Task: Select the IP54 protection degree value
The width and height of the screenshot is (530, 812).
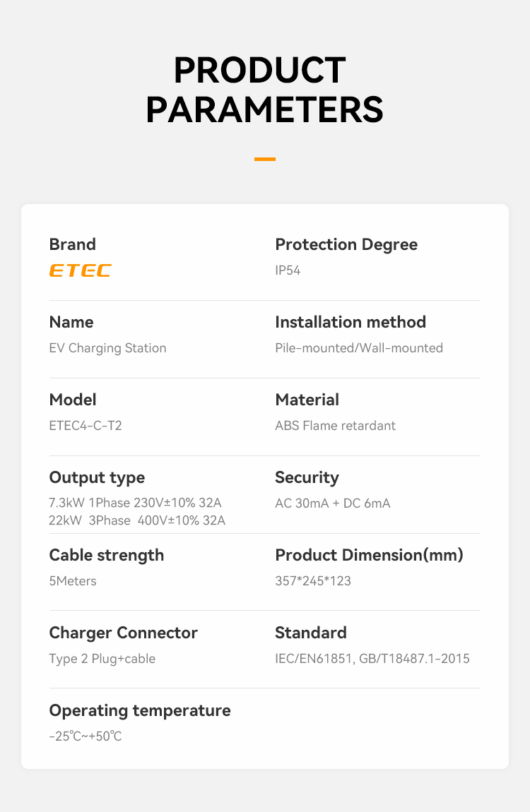Action: click(x=288, y=270)
